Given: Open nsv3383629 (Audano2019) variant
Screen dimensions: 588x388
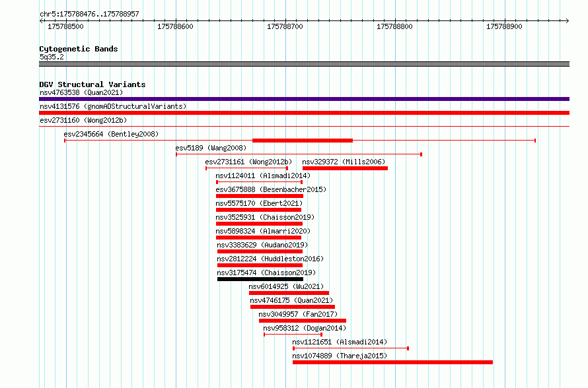Looking at the screenshot, I should pyautogui.click(x=262, y=245).
